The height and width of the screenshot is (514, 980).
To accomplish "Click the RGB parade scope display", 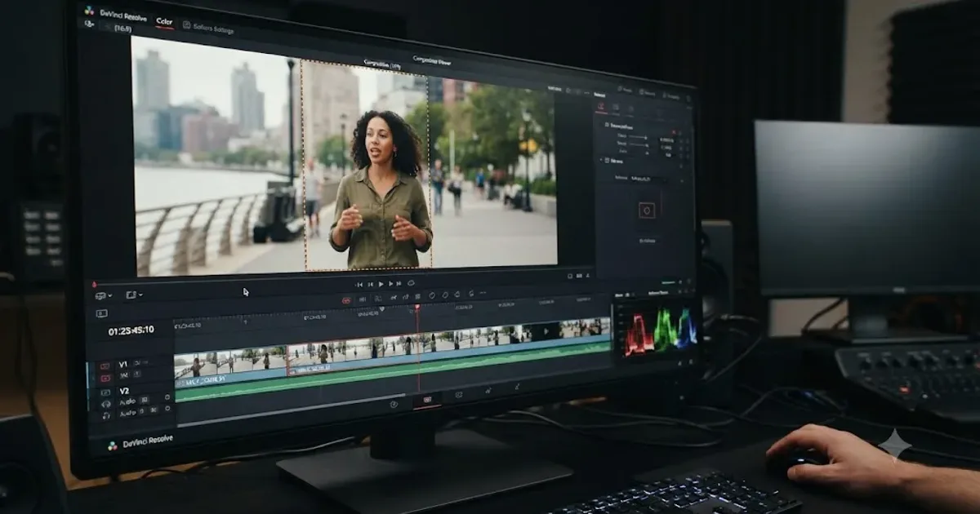I will coord(660,332).
